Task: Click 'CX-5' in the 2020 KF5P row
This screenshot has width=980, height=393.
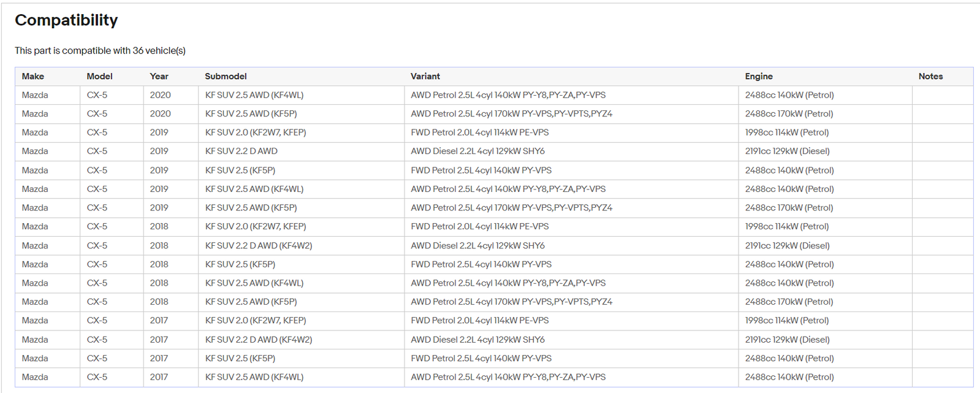Action: pyautogui.click(x=97, y=114)
